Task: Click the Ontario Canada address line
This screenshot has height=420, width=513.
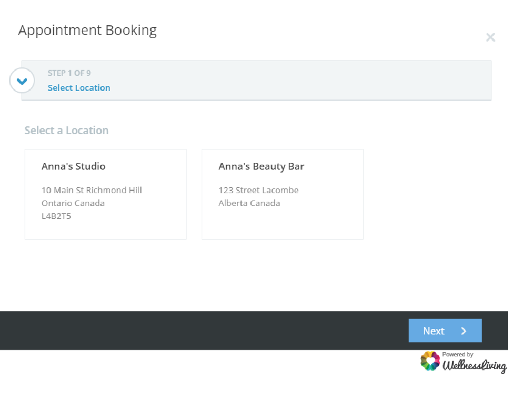Action: [73, 203]
